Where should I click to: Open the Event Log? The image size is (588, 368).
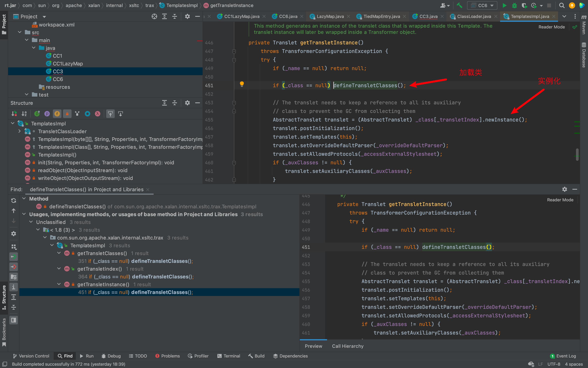[x=563, y=356]
